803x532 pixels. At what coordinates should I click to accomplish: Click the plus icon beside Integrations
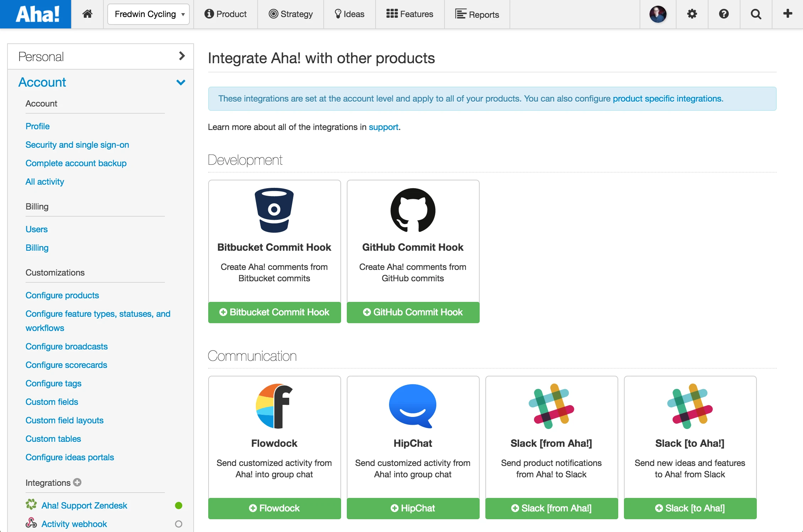click(x=77, y=482)
